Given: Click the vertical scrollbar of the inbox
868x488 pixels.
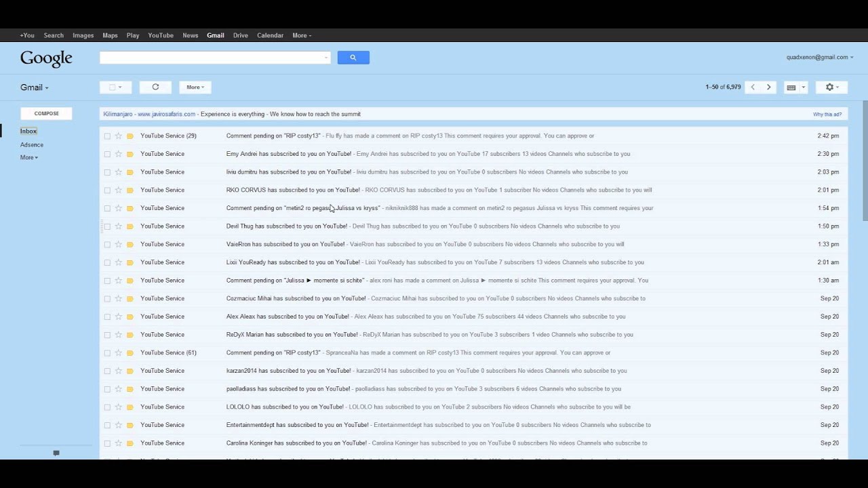Looking at the screenshot, I should click(x=865, y=161).
